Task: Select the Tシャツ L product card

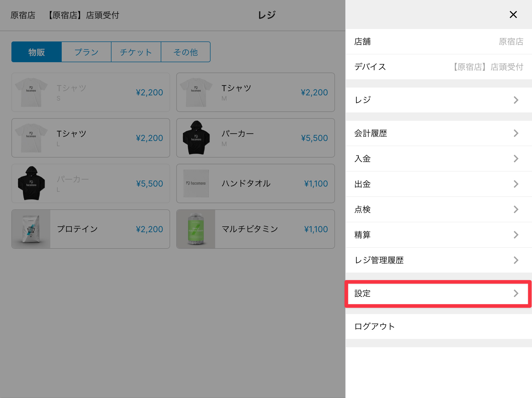Action: [90, 138]
